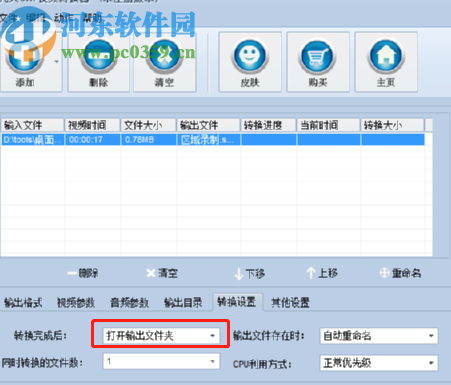Image resolution: width=451 pixels, height=385 pixels.
Task: Click the 当前时间 column header
Action: [x=328, y=125]
